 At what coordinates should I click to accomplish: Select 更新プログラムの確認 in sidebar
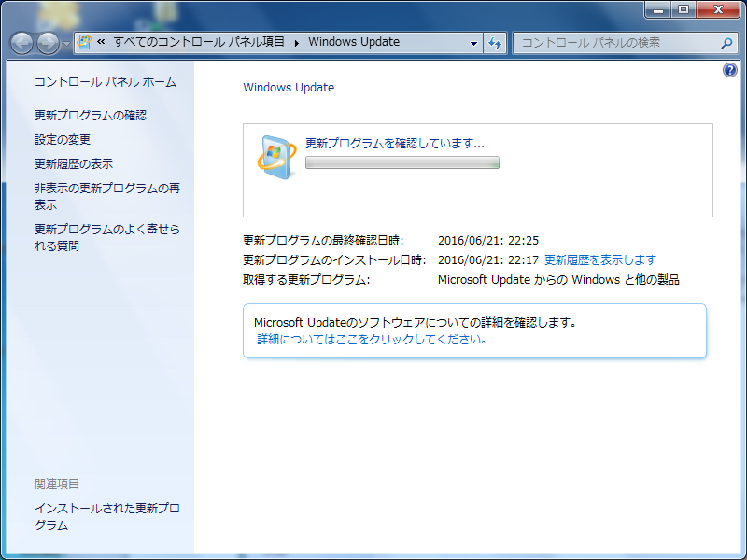(91, 115)
